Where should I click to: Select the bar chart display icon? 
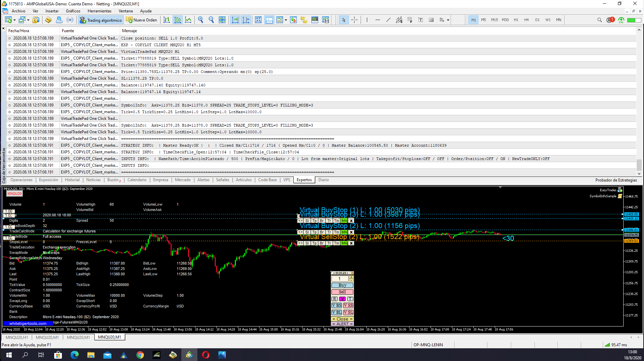coord(167,20)
